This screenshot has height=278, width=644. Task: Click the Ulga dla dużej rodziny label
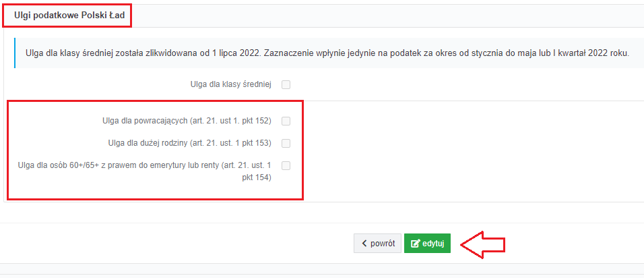[x=190, y=143]
